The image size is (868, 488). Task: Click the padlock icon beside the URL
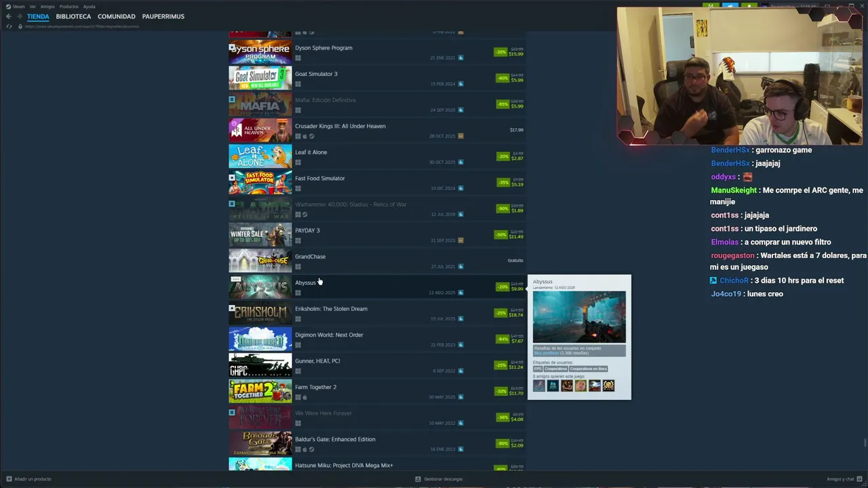point(20,26)
